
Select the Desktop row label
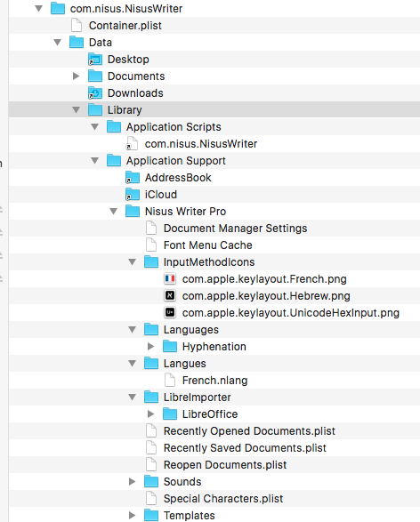point(128,60)
